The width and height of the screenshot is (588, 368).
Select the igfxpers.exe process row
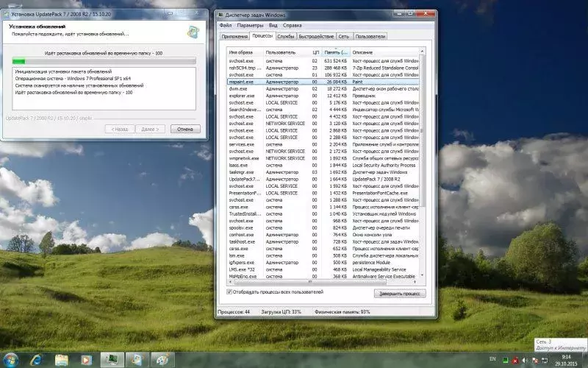point(323,263)
